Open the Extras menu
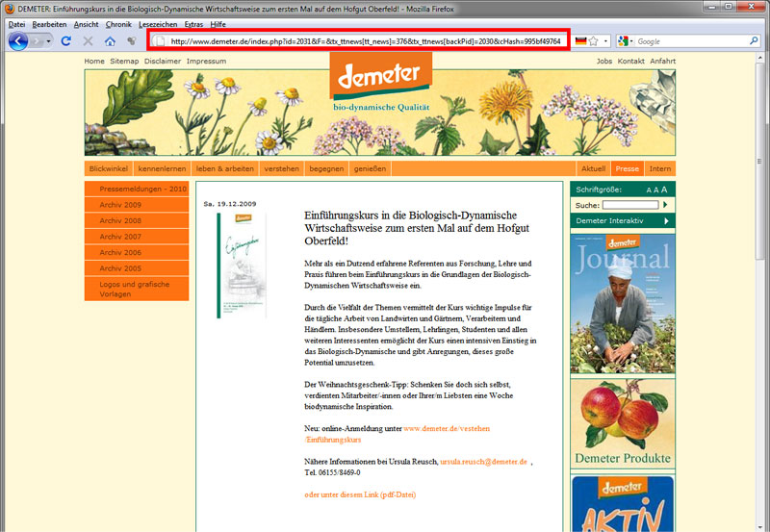 [193, 24]
